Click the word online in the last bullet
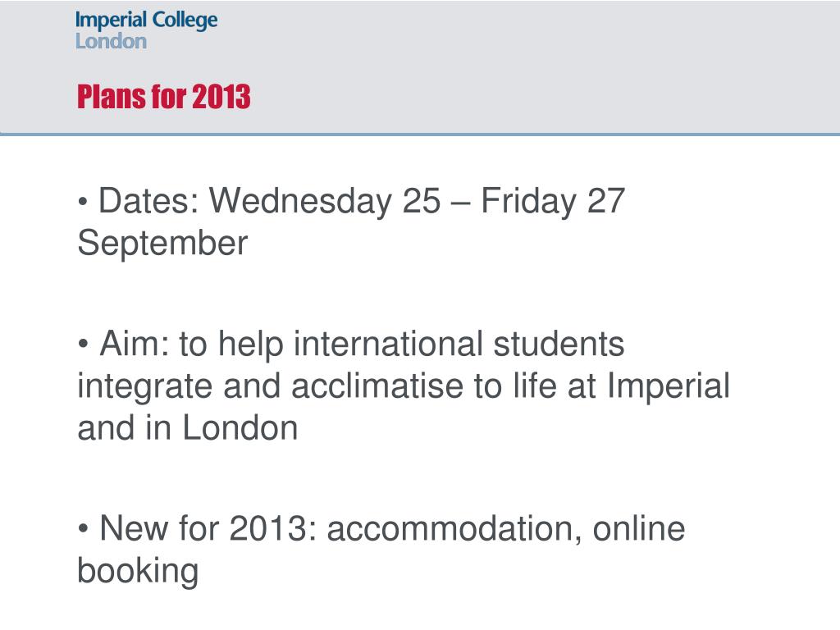The image size is (840, 630). [x=638, y=528]
